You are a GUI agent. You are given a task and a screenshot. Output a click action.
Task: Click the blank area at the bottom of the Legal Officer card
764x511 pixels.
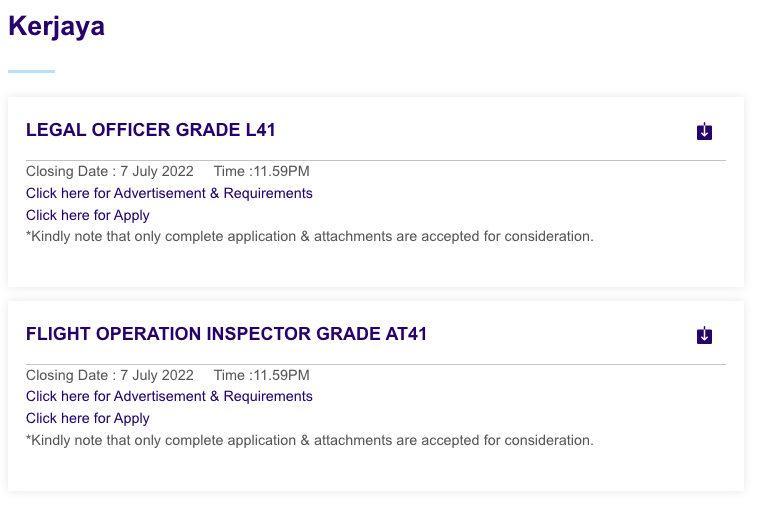[376, 267]
